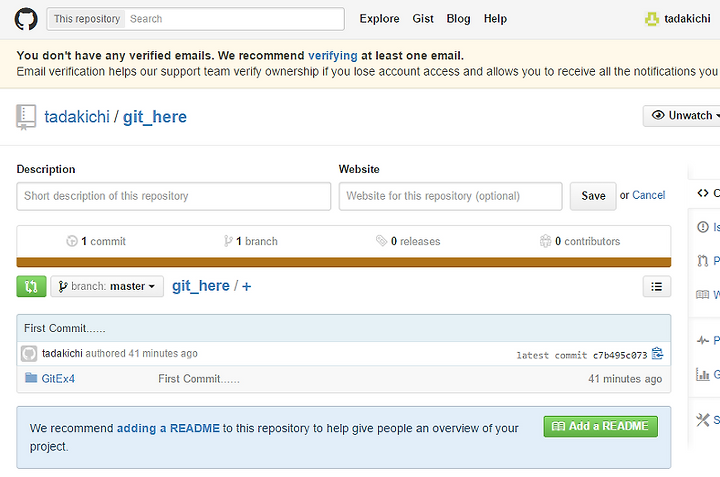
Task: Click the repository book icon beside tadakichi
Action: coord(26,117)
